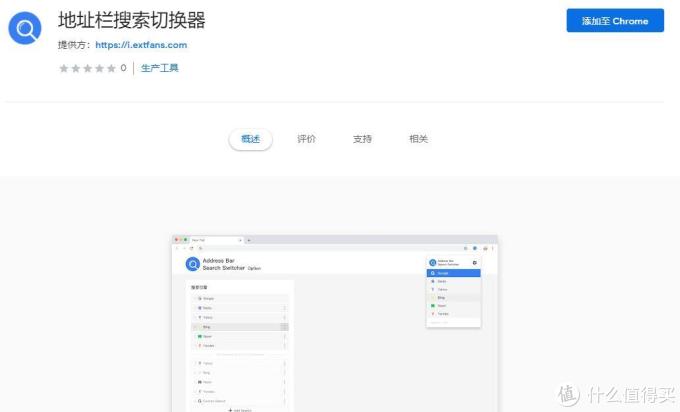Click the blue highlighted row in preview popup
The height and width of the screenshot is (412, 680).
click(x=454, y=273)
